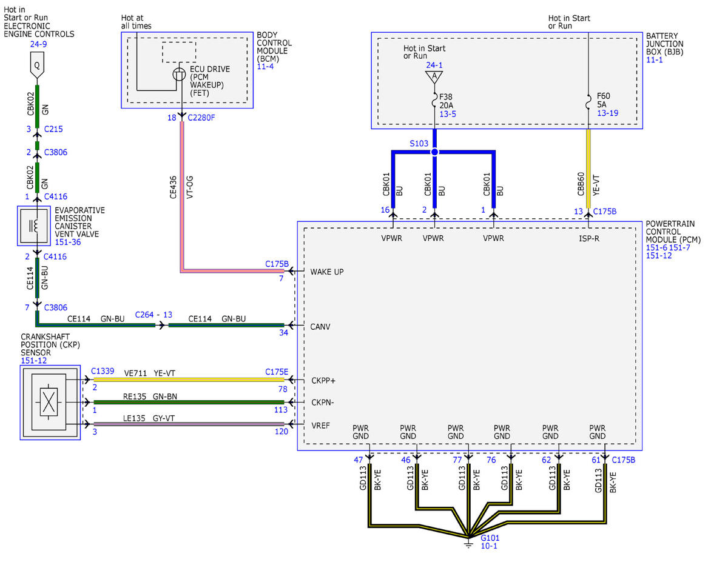Click the CKPN- pin label
This screenshot has width=728, height=562.
(322, 402)
